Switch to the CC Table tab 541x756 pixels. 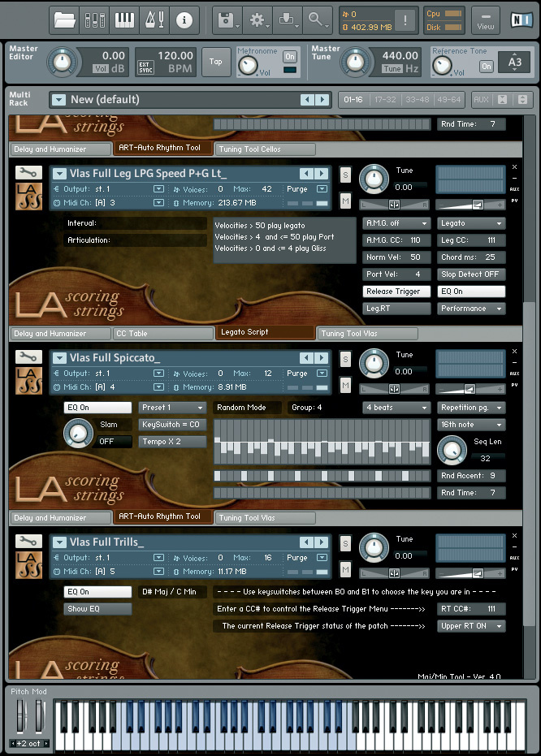point(163,333)
